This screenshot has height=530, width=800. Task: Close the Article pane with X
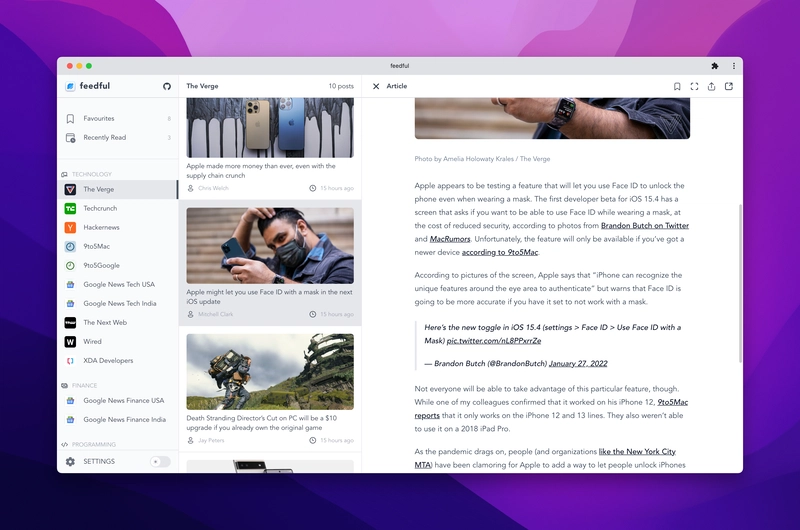[376, 86]
